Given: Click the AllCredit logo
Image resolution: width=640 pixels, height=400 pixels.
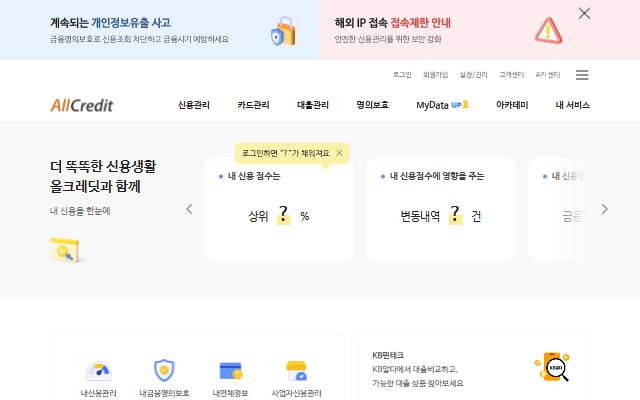Looking at the screenshot, I should coord(82,105).
